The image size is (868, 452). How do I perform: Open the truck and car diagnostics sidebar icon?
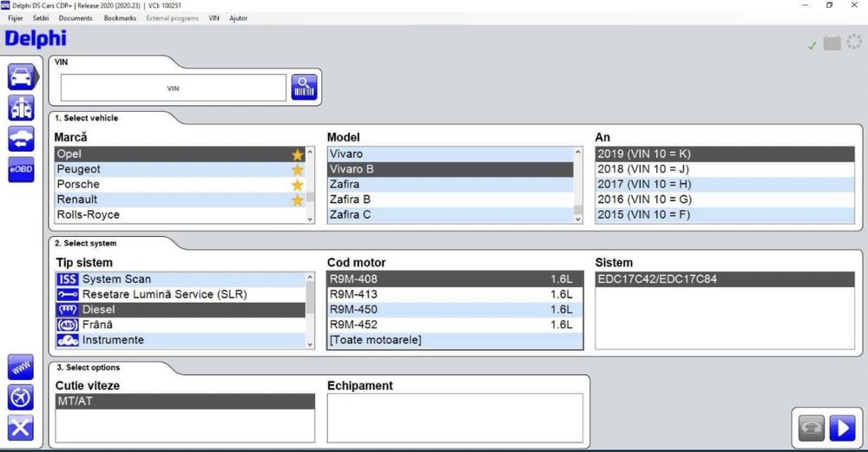point(21,108)
